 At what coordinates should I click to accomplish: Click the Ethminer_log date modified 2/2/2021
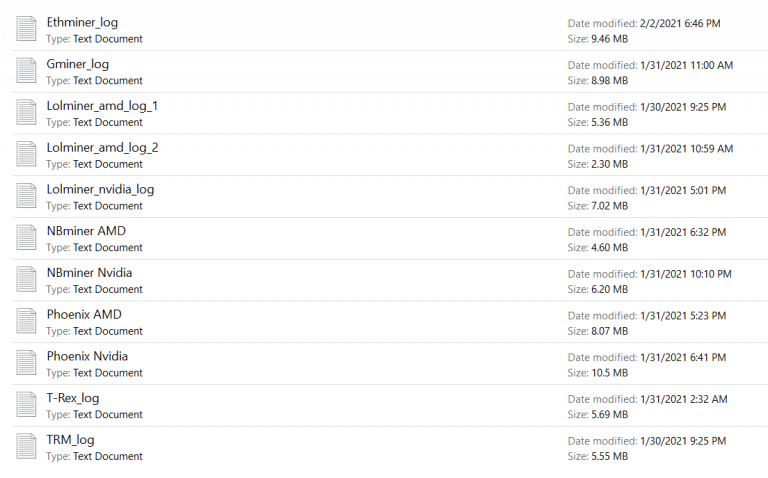(675, 23)
